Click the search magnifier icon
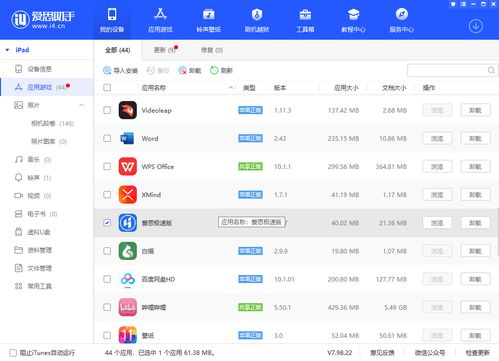499x361 pixels. coord(491,70)
